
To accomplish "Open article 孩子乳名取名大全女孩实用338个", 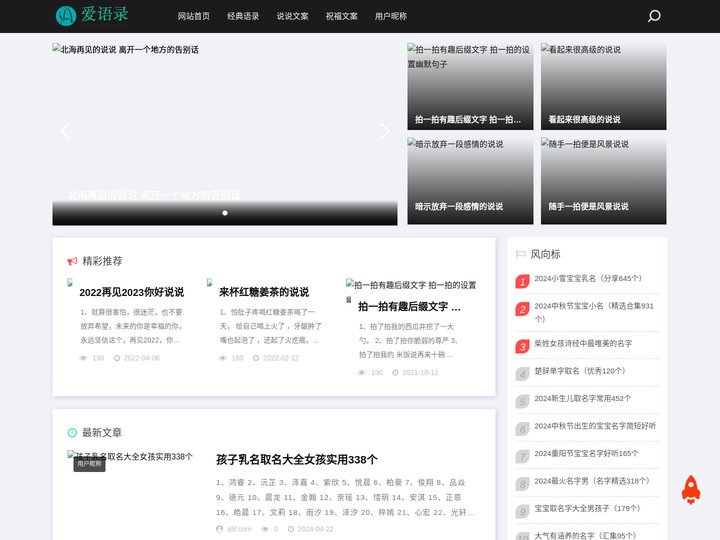I will 297,460.
